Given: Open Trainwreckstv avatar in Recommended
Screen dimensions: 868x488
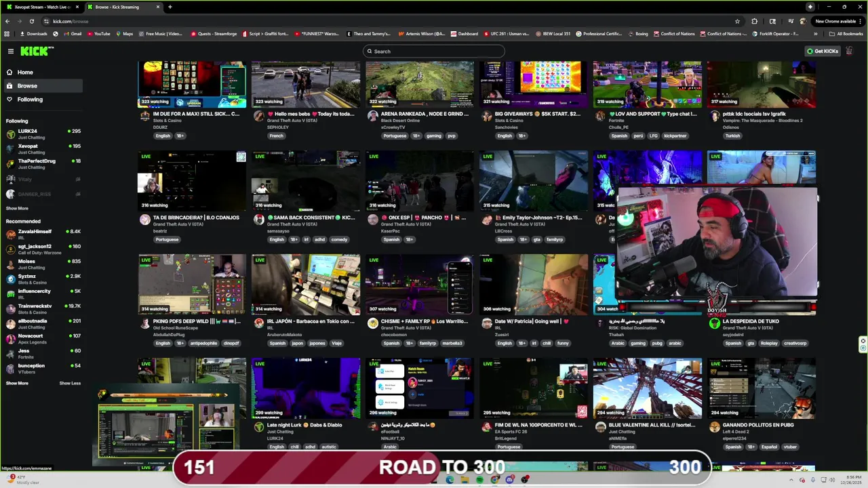Looking at the screenshot, I should [10, 308].
